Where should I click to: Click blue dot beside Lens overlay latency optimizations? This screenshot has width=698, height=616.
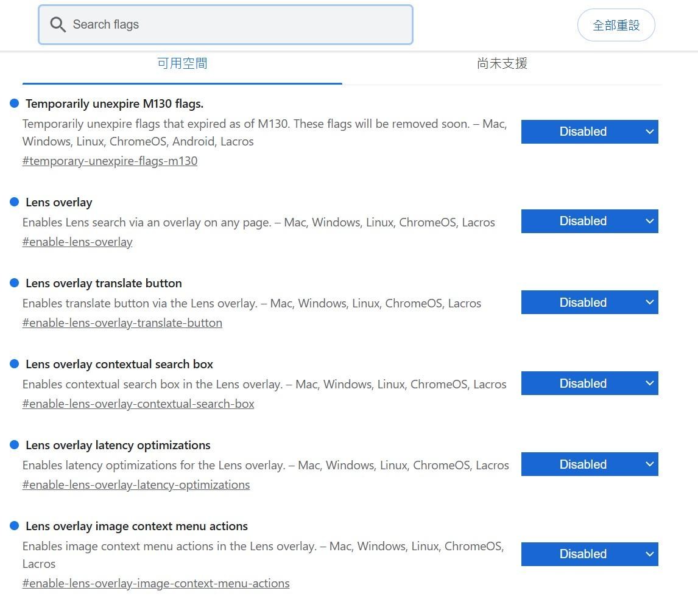pyautogui.click(x=13, y=444)
